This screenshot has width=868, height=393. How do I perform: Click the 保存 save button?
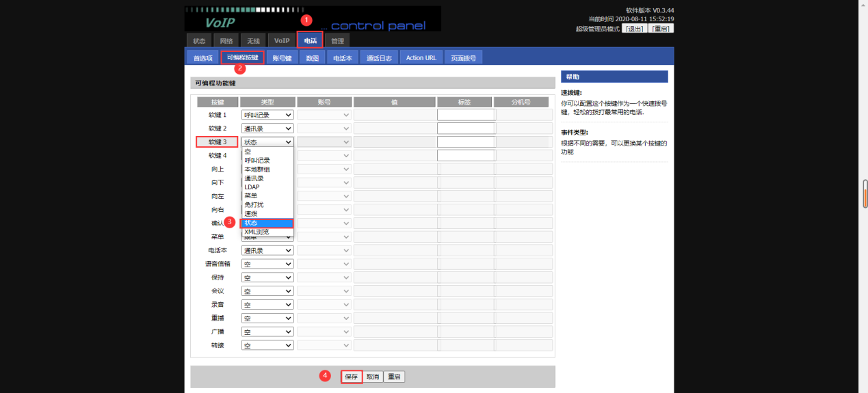[x=351, y=377]
